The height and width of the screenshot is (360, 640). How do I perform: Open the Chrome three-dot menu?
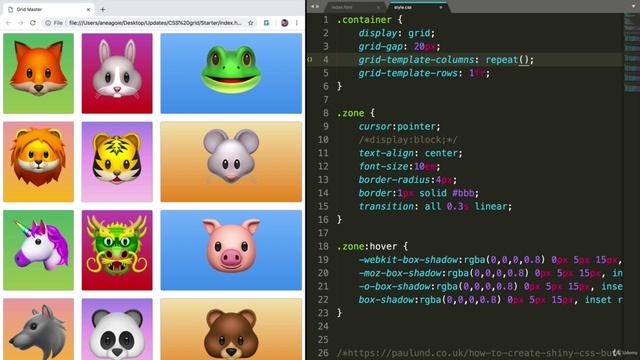click(x=297, y=23)
